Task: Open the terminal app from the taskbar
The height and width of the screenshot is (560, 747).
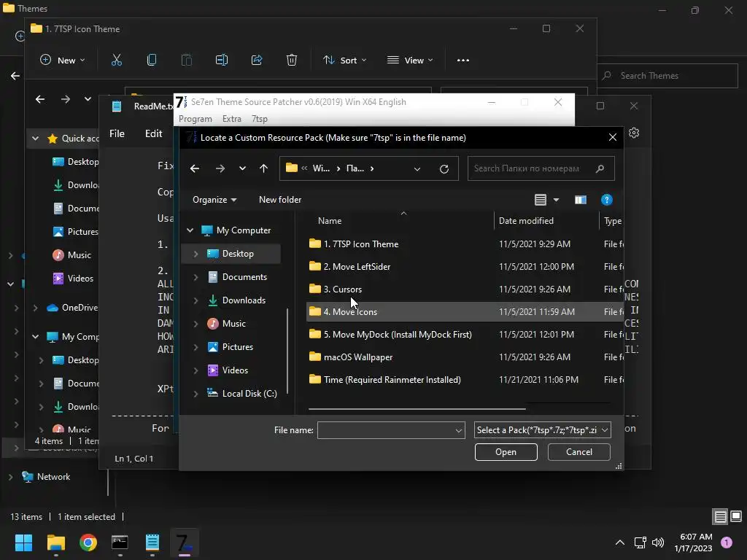Action: [x=120, y=542]
